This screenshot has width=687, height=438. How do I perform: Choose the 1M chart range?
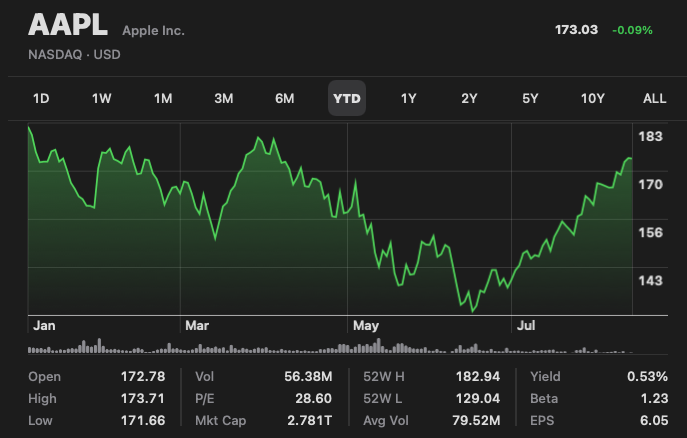click(163, 99)
